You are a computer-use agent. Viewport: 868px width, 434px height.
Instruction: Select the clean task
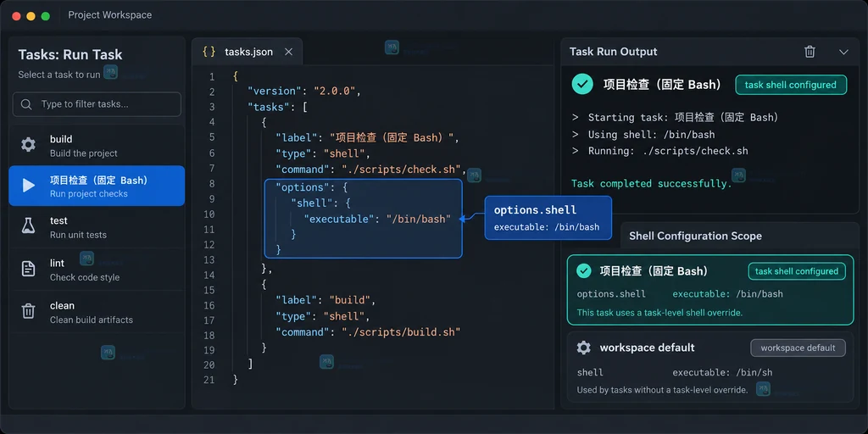pyautogui.click(x=97, y=312)
